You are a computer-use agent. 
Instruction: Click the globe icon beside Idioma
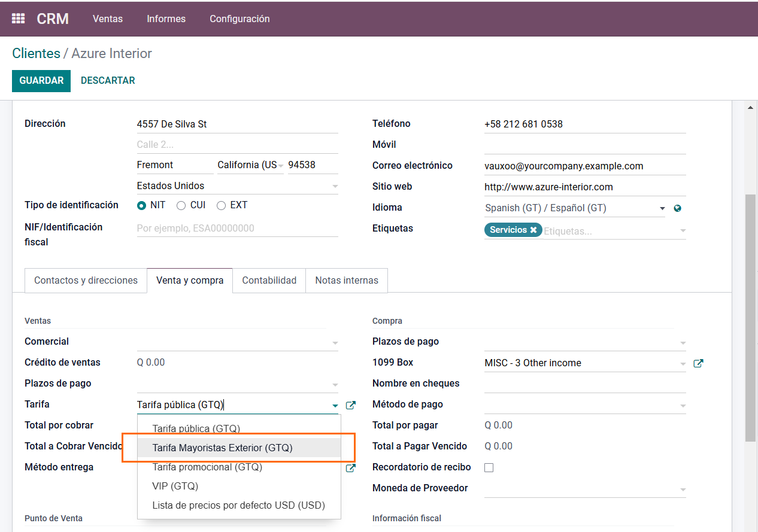pyautogui.click(x=677, y=208)
